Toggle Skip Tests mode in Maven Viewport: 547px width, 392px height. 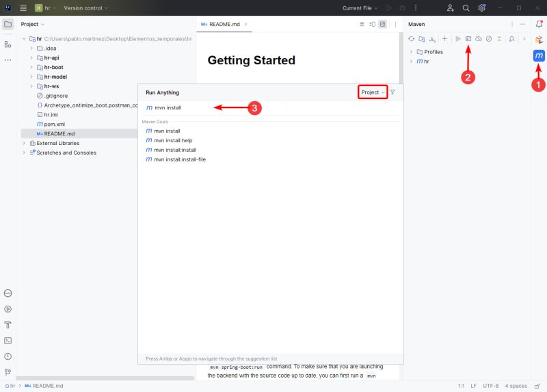[x=489, y=39]
